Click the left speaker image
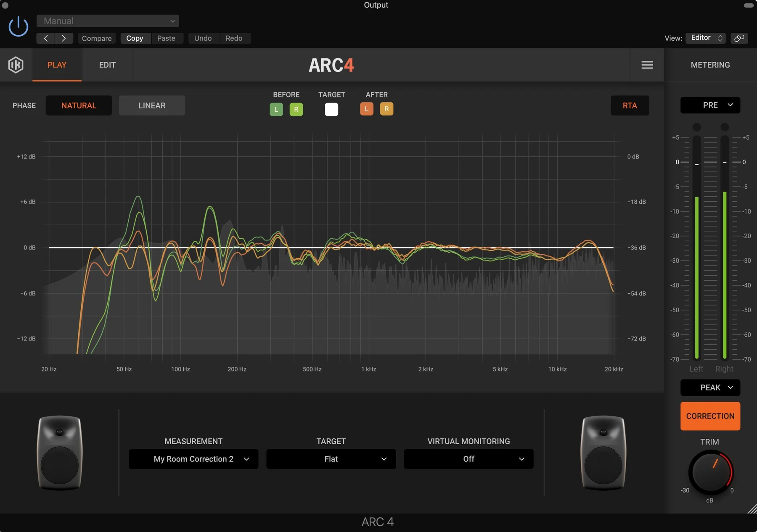 (60, 453)
